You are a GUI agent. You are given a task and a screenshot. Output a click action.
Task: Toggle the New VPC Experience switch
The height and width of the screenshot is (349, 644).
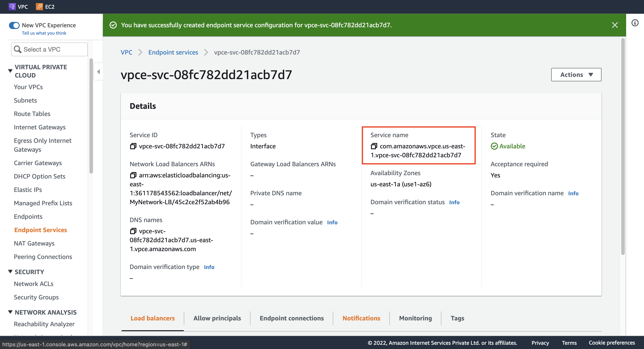(x=15, y=25)
